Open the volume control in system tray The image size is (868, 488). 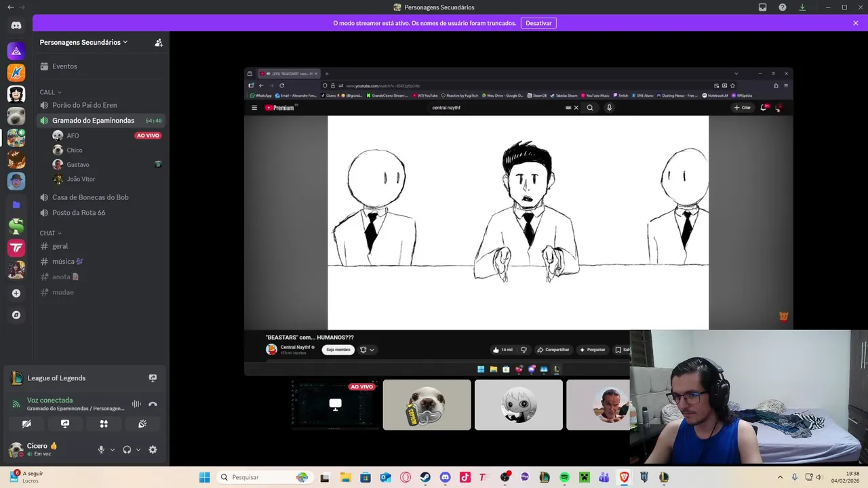(x=819, y=477)
